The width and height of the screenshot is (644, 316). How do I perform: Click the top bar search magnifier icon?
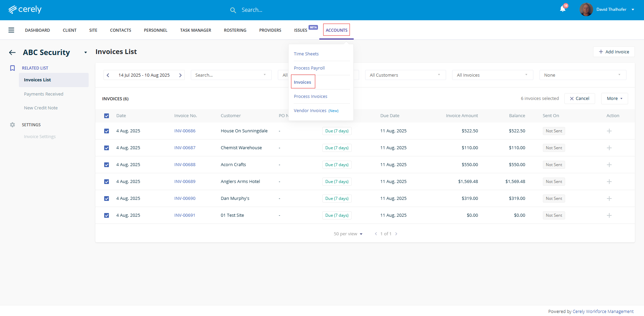coord(233,10)
